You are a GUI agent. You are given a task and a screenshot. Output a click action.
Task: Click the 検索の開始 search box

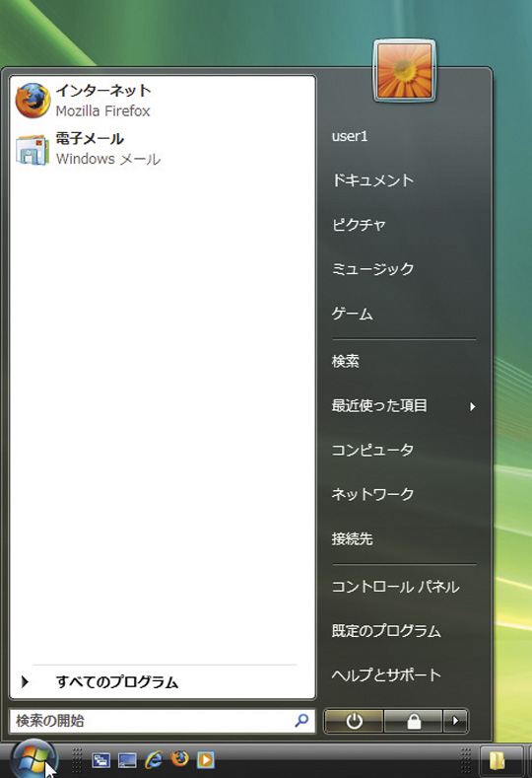163,721
